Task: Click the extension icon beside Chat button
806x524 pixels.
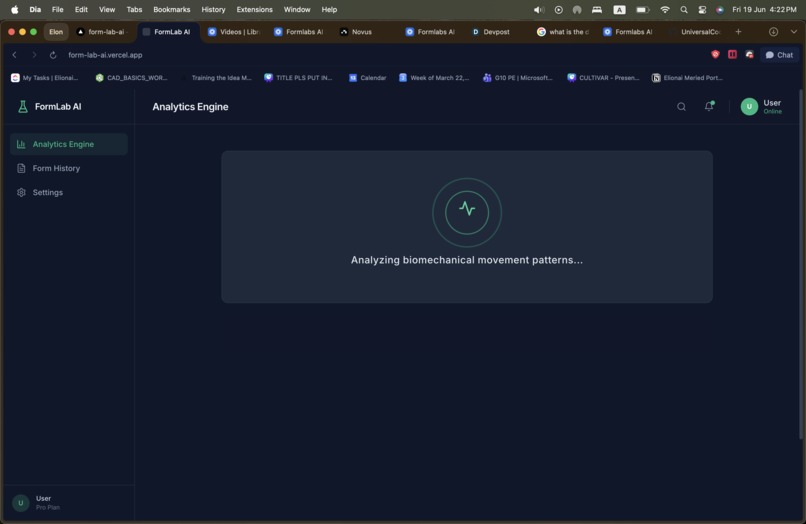Action: click(x=749, y=55)
